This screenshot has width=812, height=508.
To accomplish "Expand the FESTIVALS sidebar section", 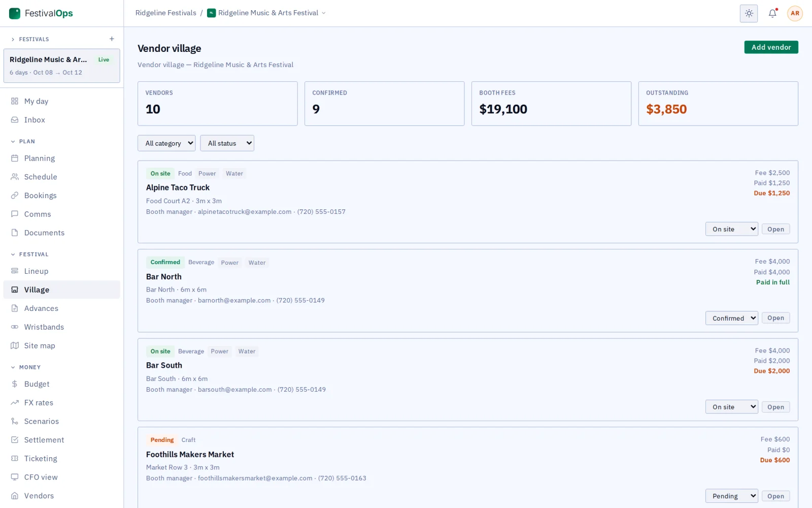I will pyautogui.click(x=30, y=39).
